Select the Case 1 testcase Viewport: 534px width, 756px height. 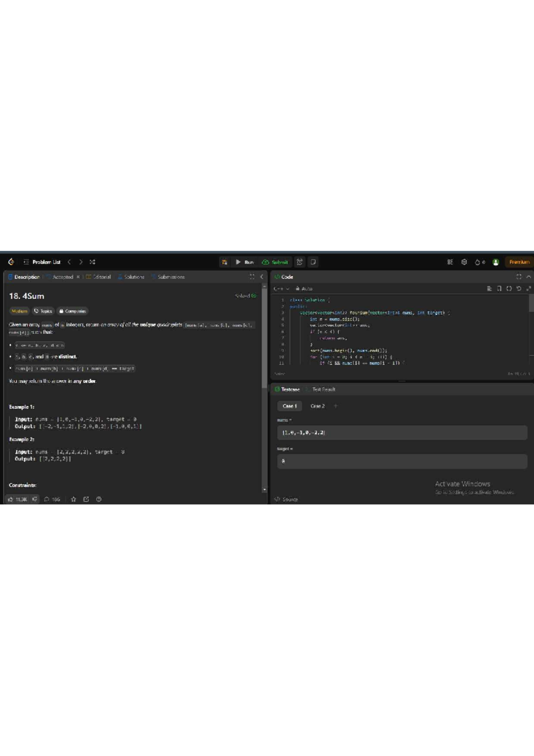[289, 406]
